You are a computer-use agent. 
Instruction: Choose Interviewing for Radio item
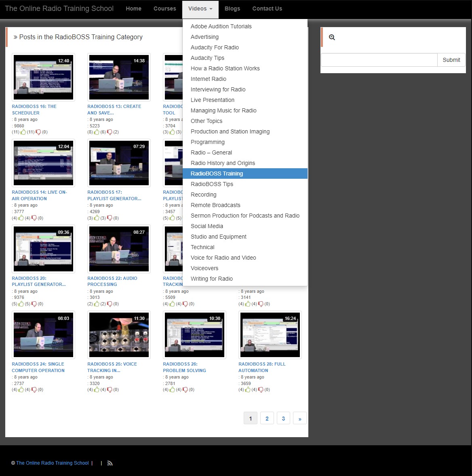[x=245, y=89]
